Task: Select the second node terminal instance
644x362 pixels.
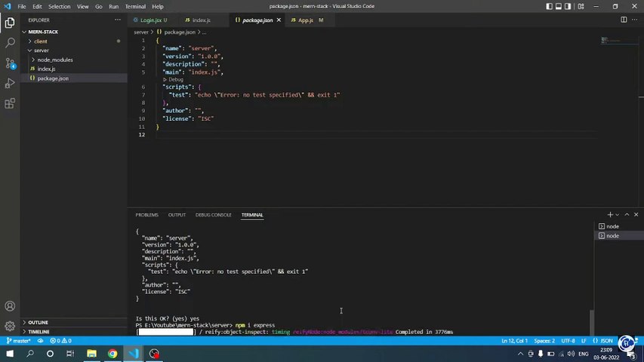Action: pyautogui.click(x=618, y=235)
